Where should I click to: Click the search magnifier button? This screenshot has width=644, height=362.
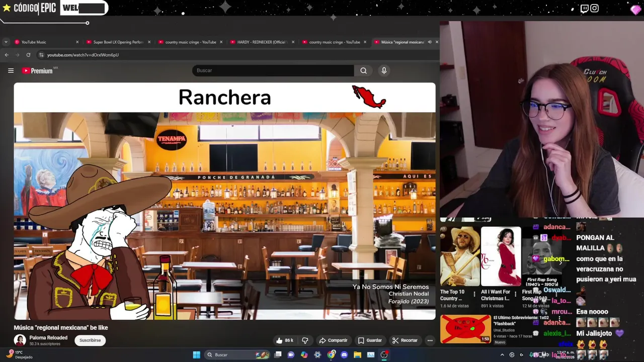tap(363, 71)
